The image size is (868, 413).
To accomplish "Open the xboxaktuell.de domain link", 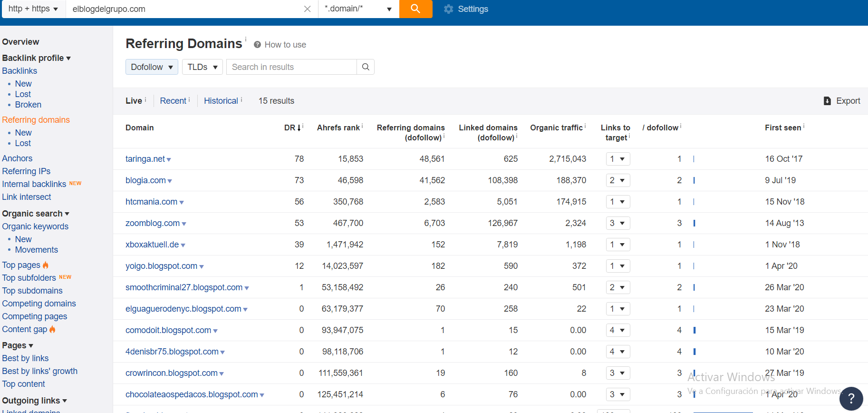I will tap(152, 245).
